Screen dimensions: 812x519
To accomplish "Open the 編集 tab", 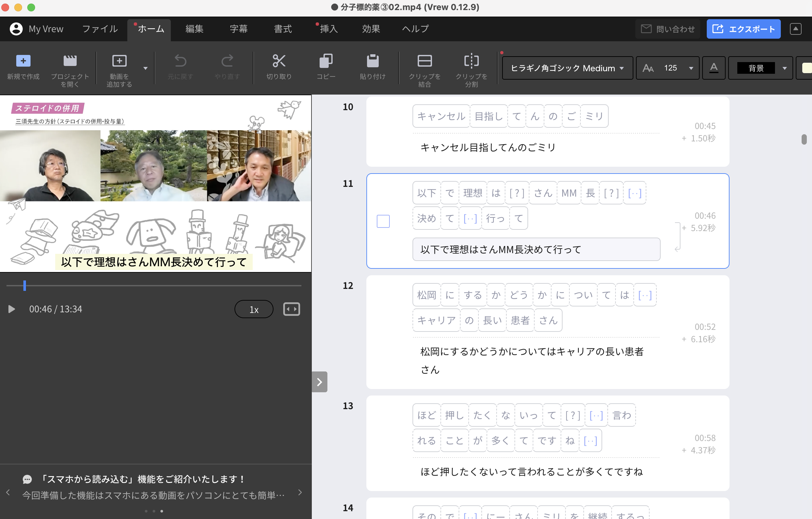I will tap(194, 29).
